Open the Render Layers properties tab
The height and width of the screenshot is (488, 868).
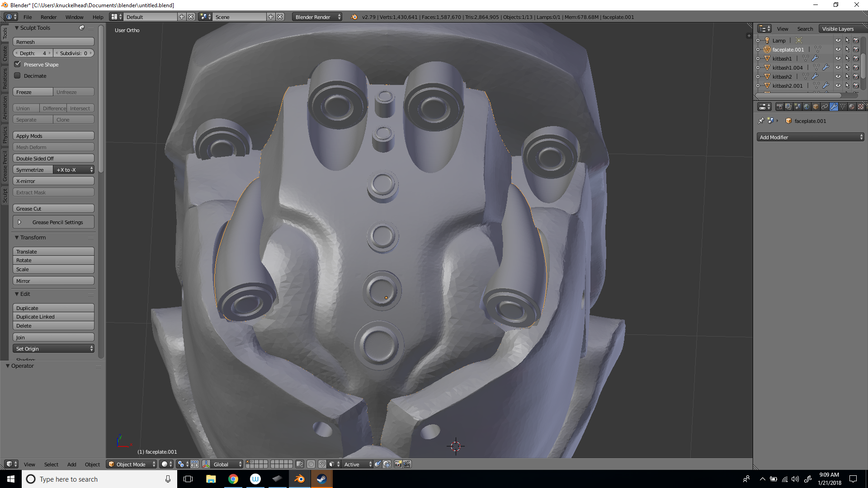coord(788,107)
